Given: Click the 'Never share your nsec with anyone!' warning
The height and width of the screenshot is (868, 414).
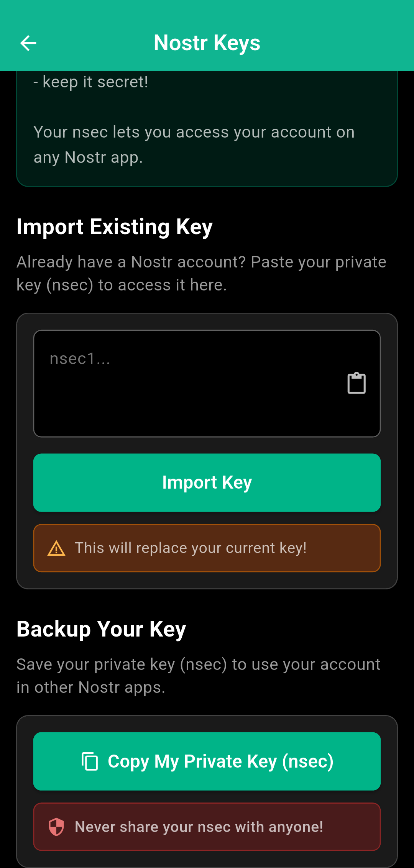Looking at the screenshot, I should 207,827.
